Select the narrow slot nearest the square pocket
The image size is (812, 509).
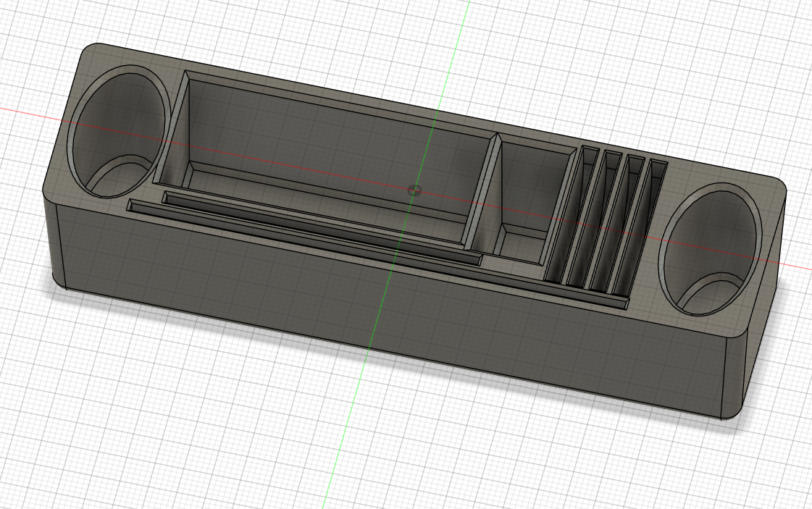click(572, 215)
